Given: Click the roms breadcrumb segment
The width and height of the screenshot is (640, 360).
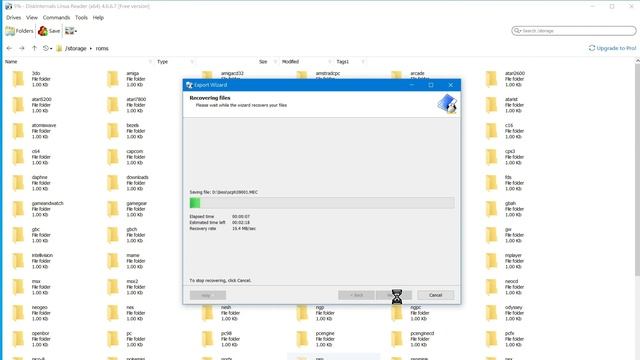Looking at the screenshot, I should click(102, 48).
